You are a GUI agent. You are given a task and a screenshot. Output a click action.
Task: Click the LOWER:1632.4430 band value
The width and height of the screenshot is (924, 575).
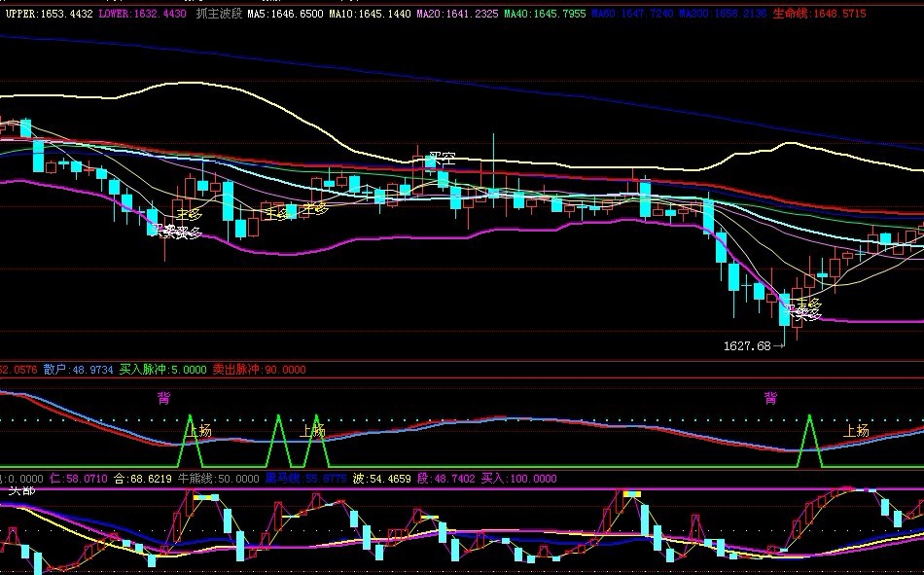point(143,14)
